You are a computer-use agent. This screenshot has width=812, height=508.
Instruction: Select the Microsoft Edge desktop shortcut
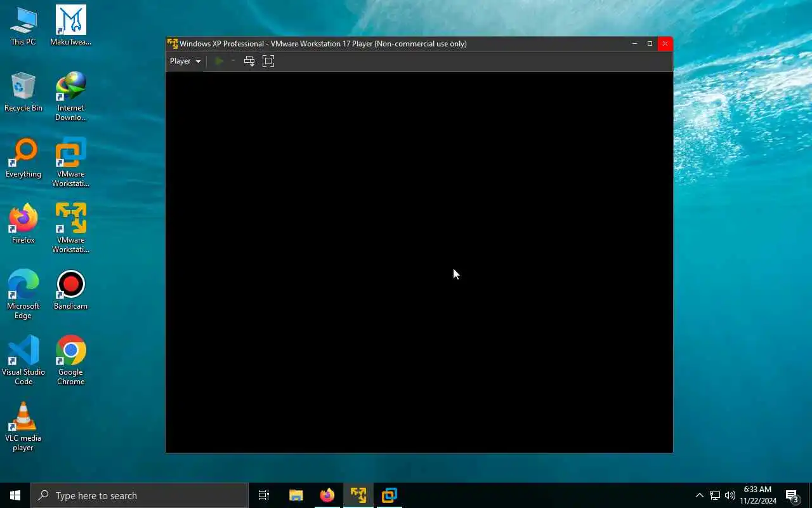pyautogui.click(x=23, y=295)
